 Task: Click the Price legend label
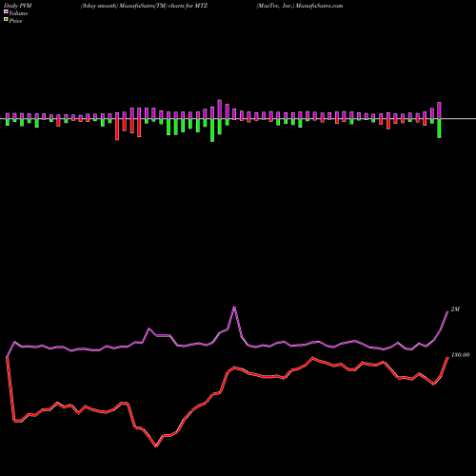(15, 21)
